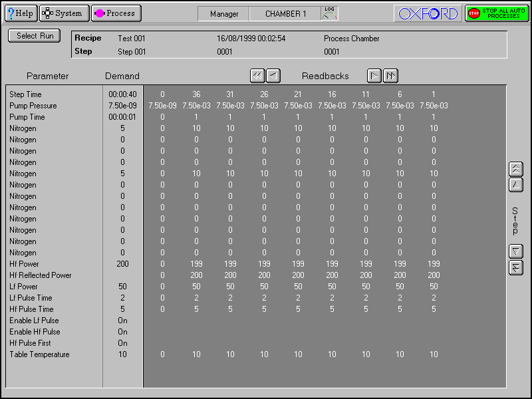
Task: Select the CHAMBER 1 field
Action: 285,14
